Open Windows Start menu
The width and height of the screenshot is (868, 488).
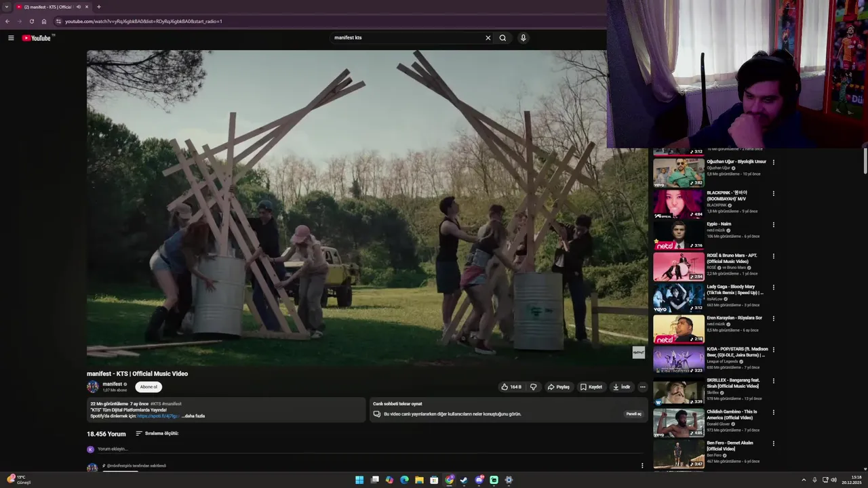coord(359,480)
